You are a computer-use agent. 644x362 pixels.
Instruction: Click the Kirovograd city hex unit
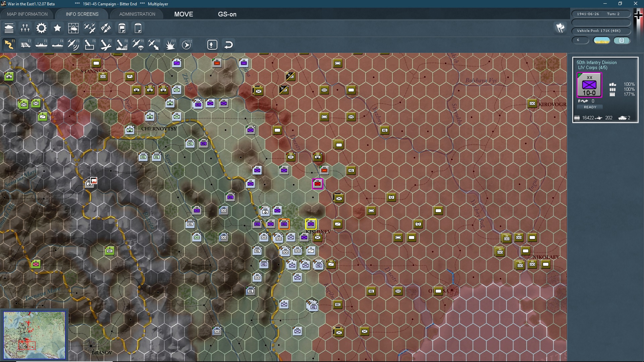(x=532, y=103)
